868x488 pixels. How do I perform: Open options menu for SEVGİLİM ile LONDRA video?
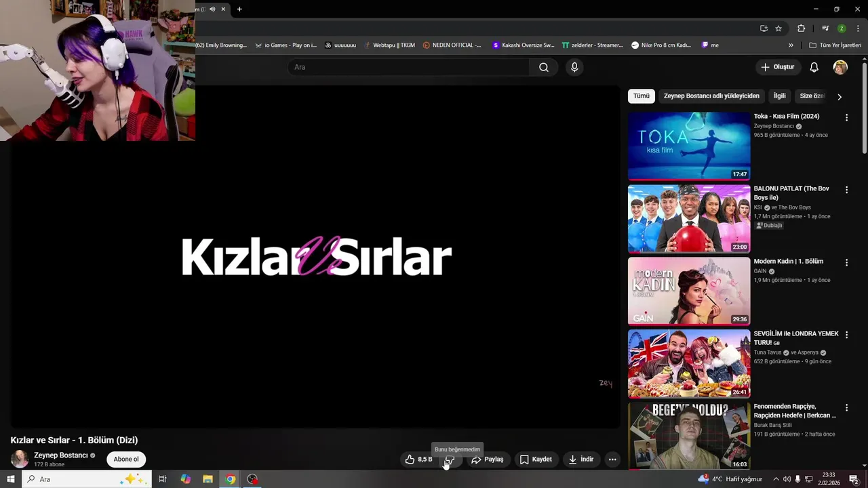(846, 335)
